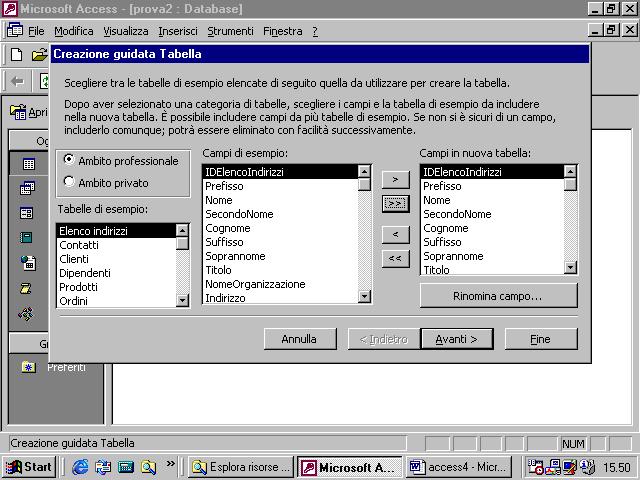Viewport: 640px width, 480px height.
Task: Click the << remove all fields button
Action: [x=395, y=259]
